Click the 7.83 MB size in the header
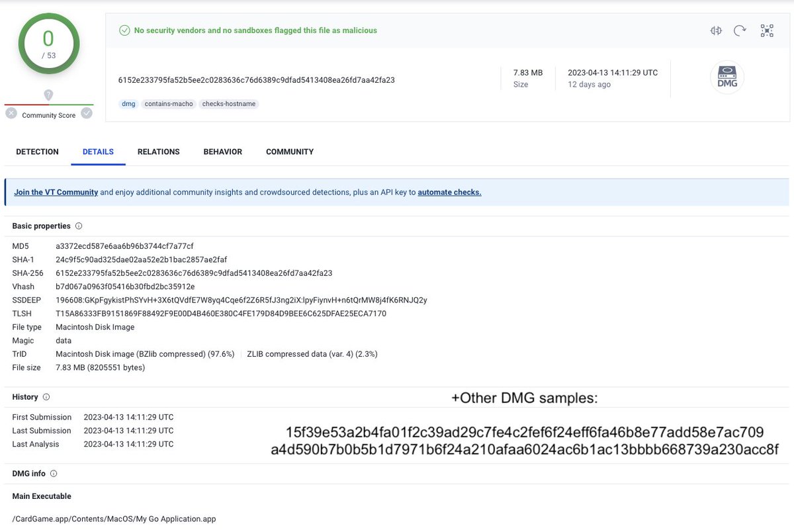This screenshot has height=532, width=794. click(528, 73)
